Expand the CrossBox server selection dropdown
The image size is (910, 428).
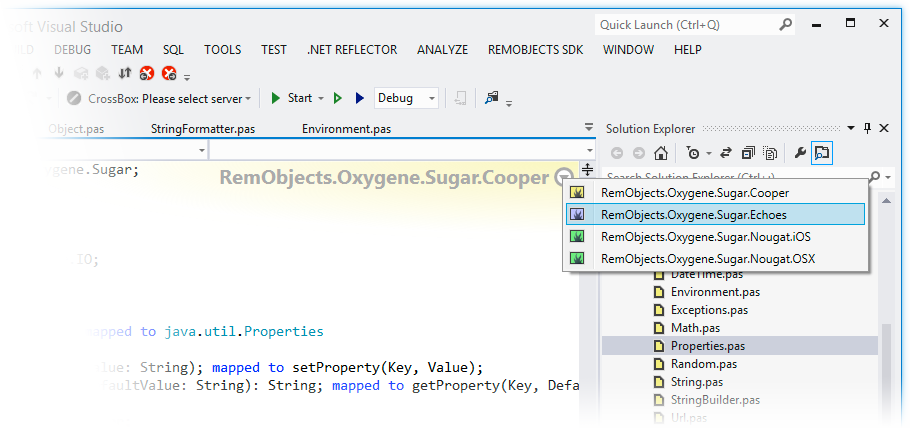pos(249,98)
